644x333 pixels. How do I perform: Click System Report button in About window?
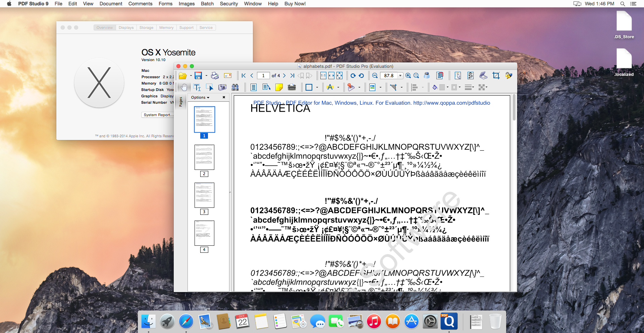point(158,115)
